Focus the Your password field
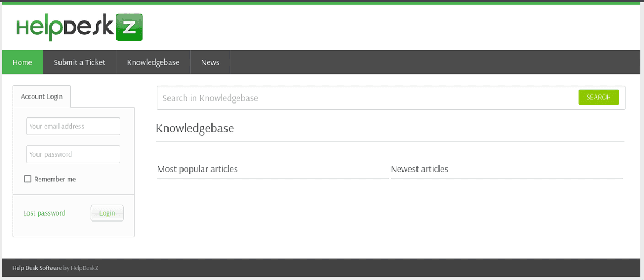The width and height of the screenshot is (644, 280). [73, 154]
